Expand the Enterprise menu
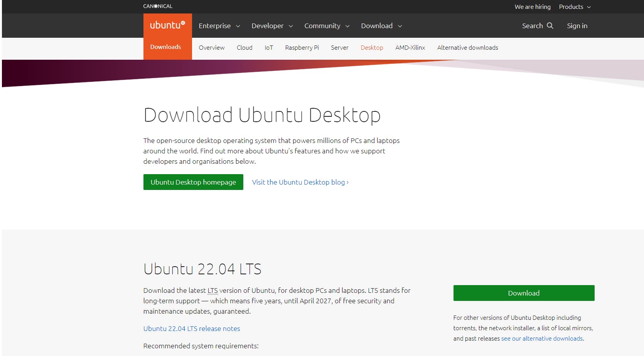This screenshot has height=356, width=644. [219, 26]
